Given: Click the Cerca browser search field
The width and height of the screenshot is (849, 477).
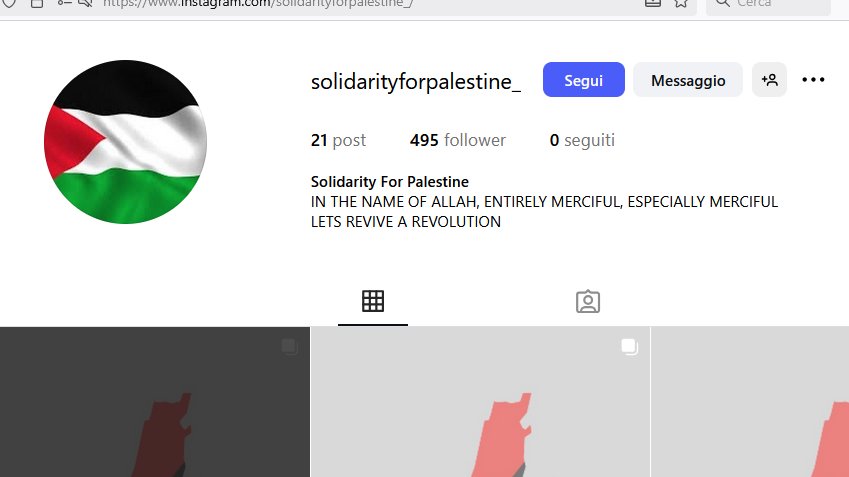Looking at the screenshot, I should 768,4.
